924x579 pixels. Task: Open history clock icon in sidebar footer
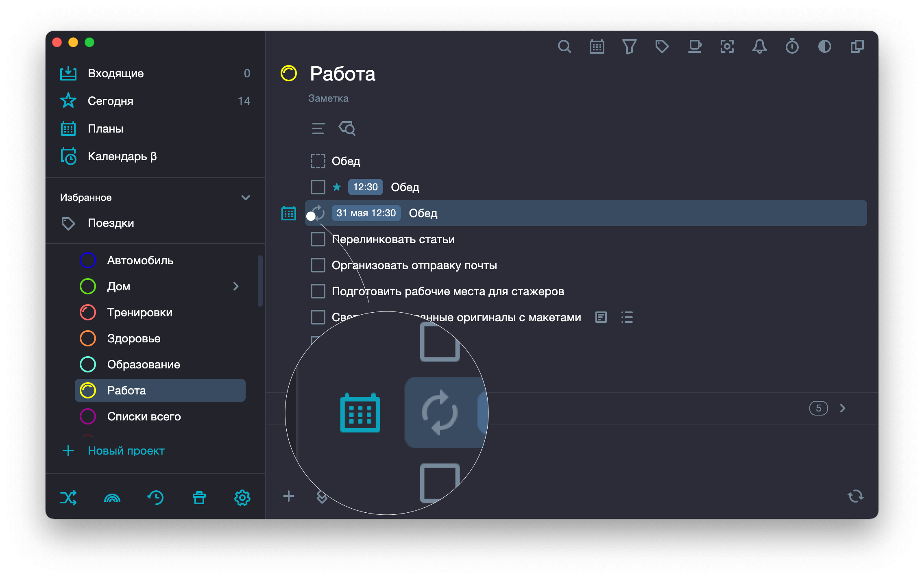[155, 498]
